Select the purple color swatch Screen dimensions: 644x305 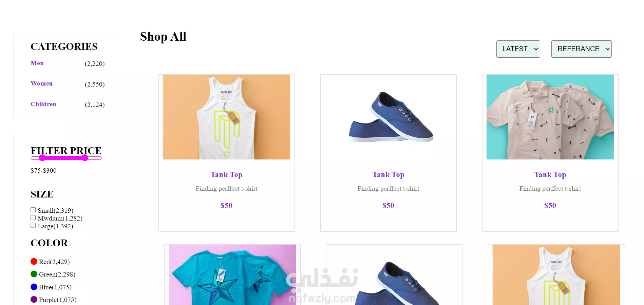(x=34, y=299)
